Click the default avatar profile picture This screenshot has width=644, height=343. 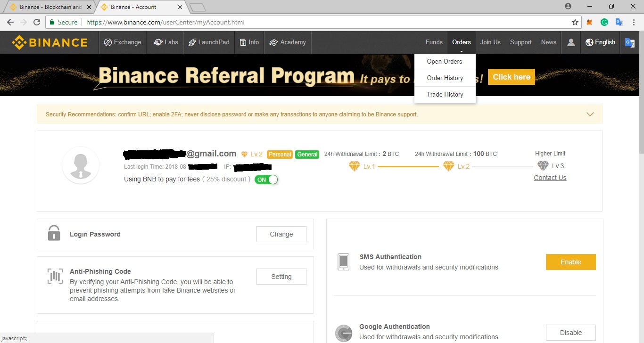click(81, 165)
